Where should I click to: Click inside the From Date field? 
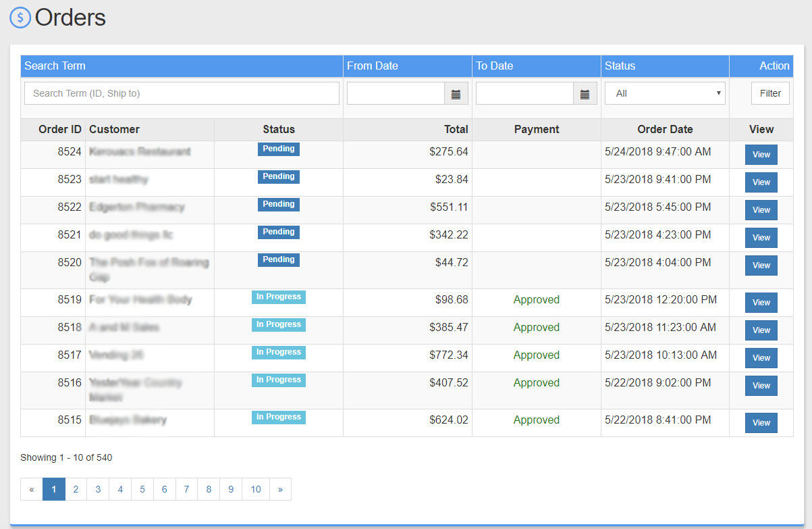tap(396, 94)
